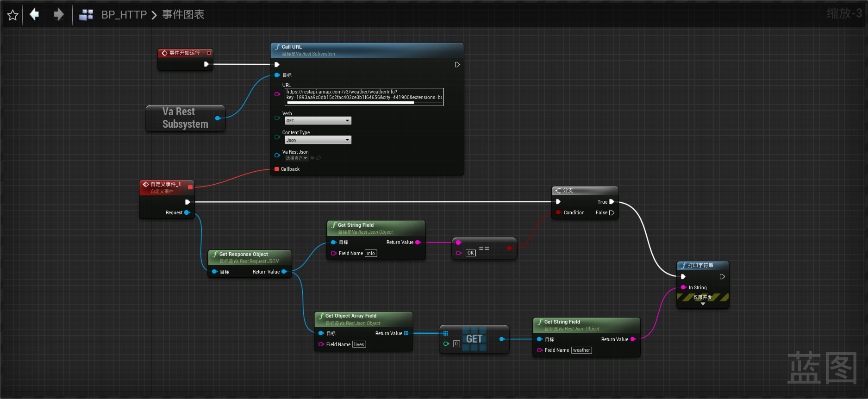This screenshot has height=399, width=868.
Task: Click the URL string input pin
Action: tap(277, 94)
